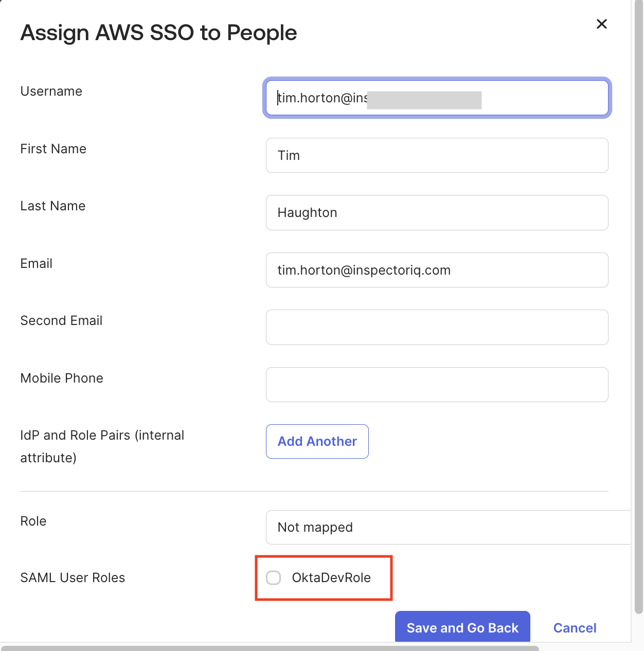Focus the Mobile Phone field
This screenshot has height=651, width=644.
(437, 385)
